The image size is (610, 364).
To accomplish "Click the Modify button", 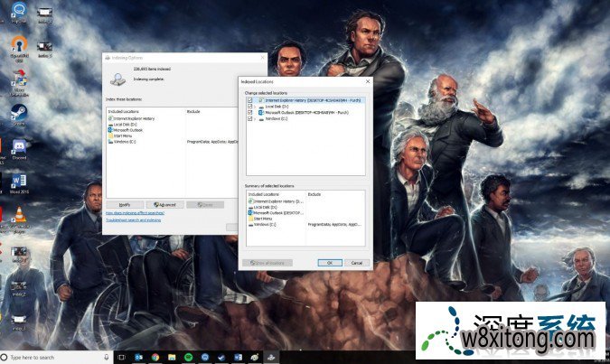I will click(x=125, y=205).
